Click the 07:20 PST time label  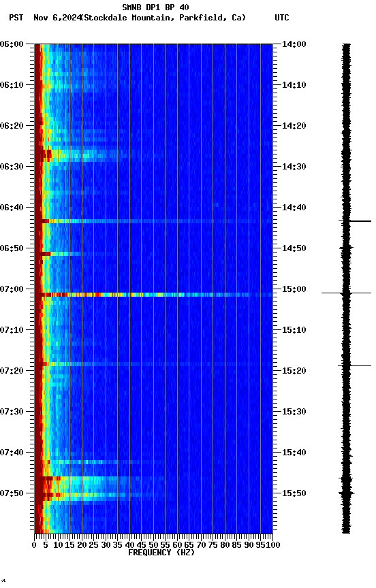coord(12,371)
